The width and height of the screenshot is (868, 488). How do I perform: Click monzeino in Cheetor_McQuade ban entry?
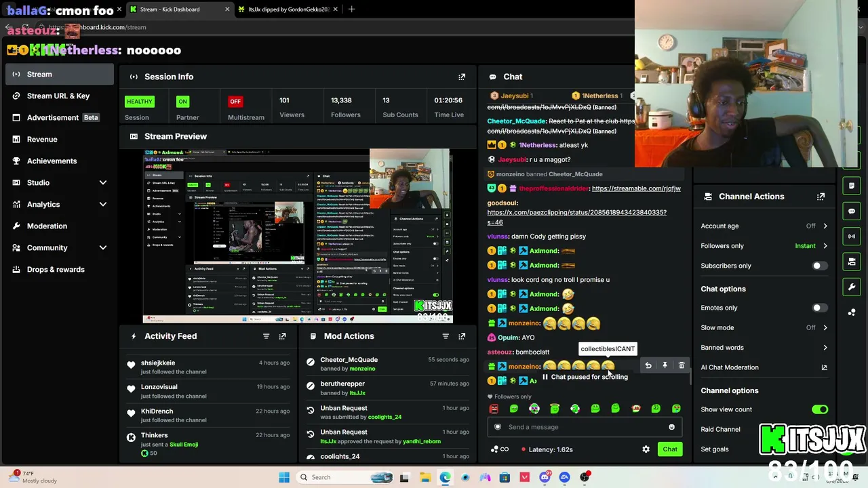click(x=362, y=369)
